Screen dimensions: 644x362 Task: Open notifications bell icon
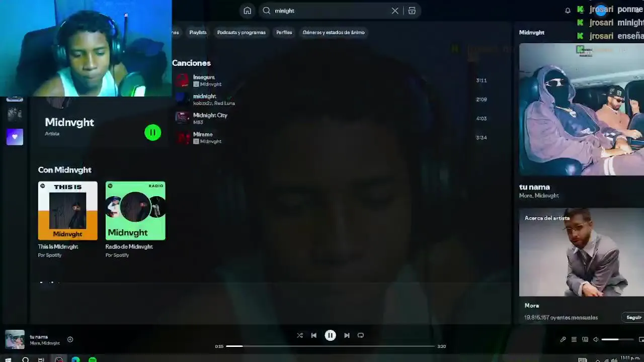point(568,11)
